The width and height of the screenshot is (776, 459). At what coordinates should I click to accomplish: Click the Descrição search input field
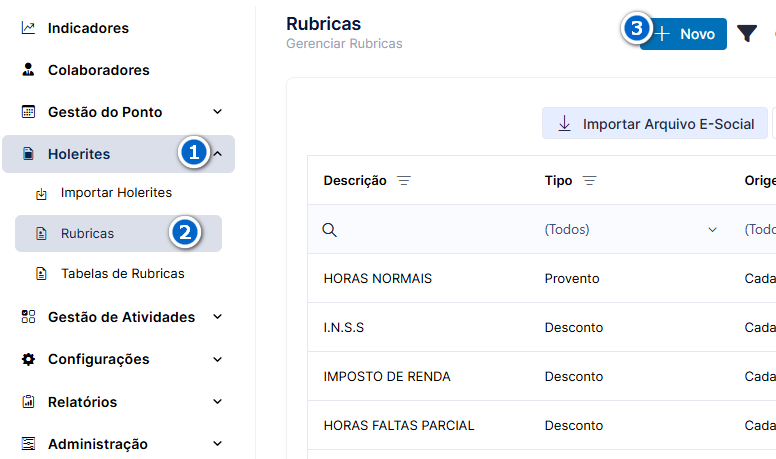[x=422, y=229]
